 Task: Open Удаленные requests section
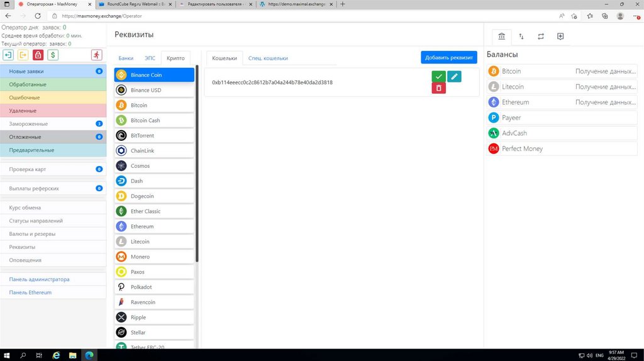click(53, 111)
